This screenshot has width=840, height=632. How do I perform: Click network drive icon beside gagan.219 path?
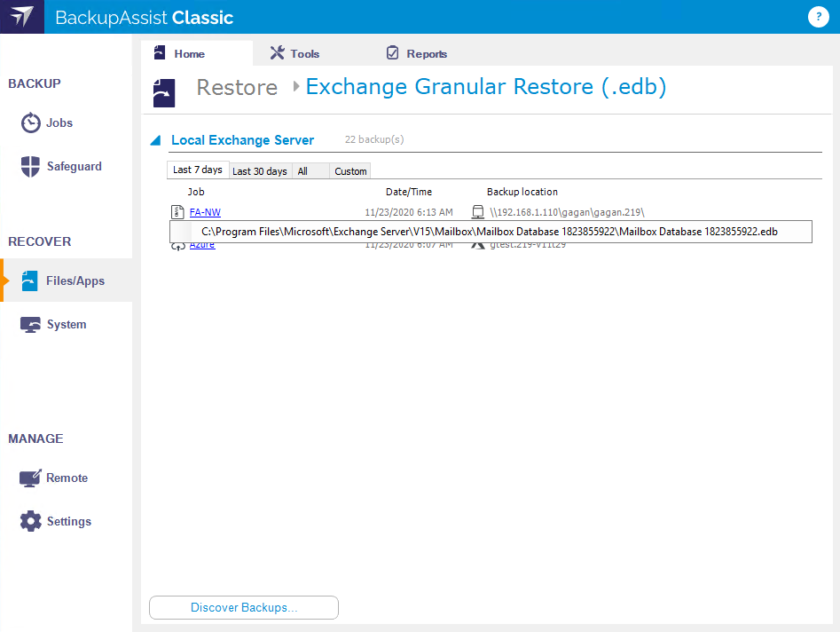click(x=478, y=212)
